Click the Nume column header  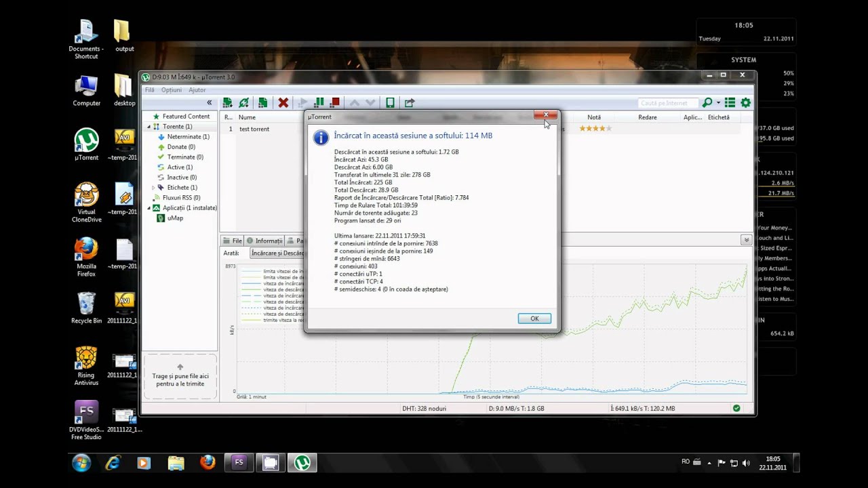pos(247,117)
